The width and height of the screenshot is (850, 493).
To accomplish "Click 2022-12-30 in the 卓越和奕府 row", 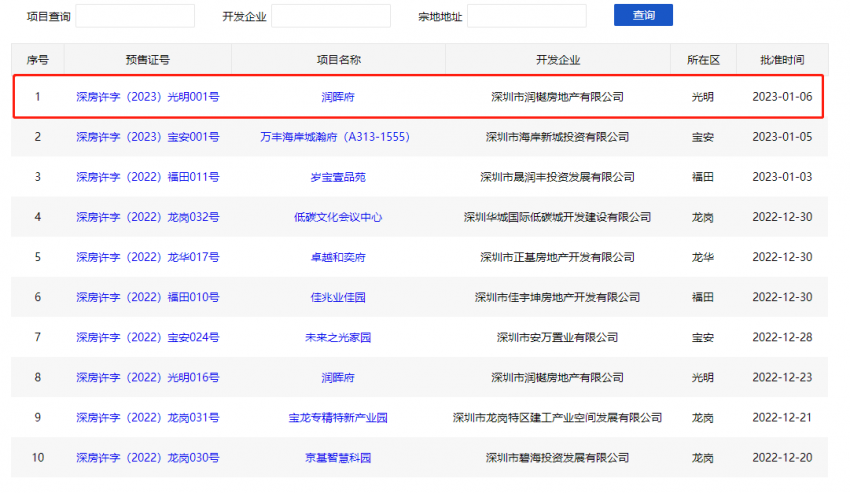I will [x=782, y=258].
